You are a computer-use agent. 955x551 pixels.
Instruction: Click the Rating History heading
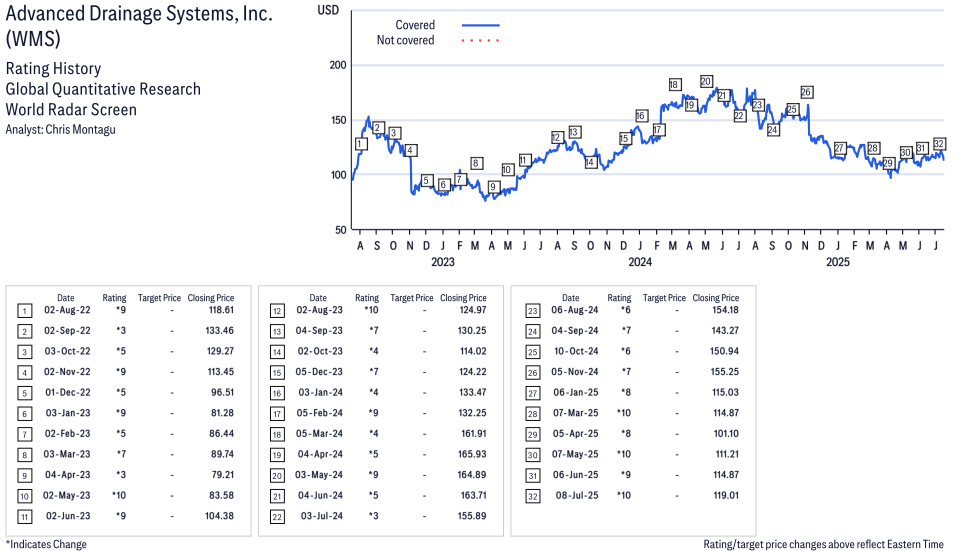53,68
